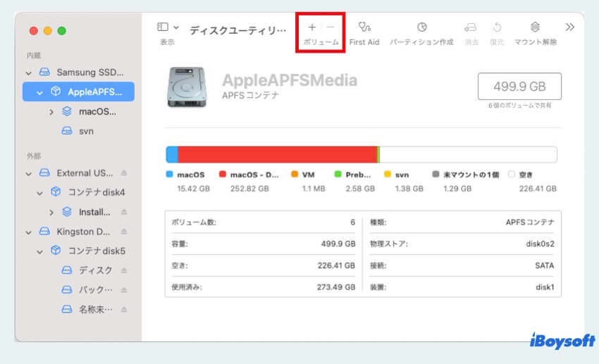Image resolution: width=599 pixels, height=364 pixels.
Task: Open the Partition creation tool
Action: [x=421, y=27]
